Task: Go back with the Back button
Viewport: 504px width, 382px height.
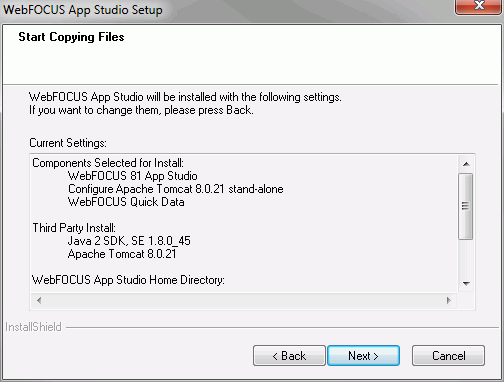Action: tap(289, 356)
